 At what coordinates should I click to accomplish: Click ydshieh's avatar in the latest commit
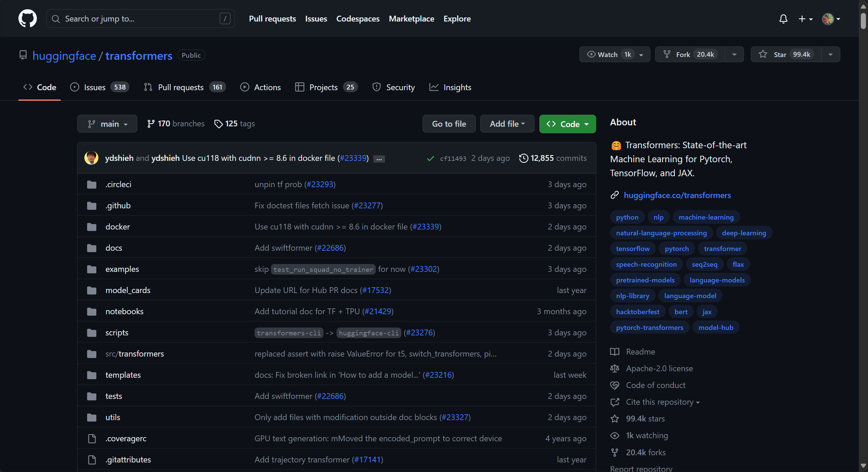click(x=92, y=158)
